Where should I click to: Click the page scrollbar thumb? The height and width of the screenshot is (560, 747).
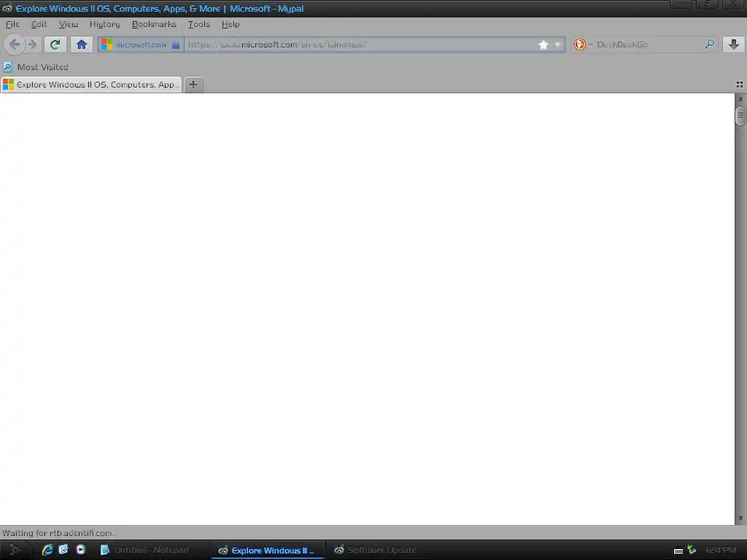(x=740, y=116)
